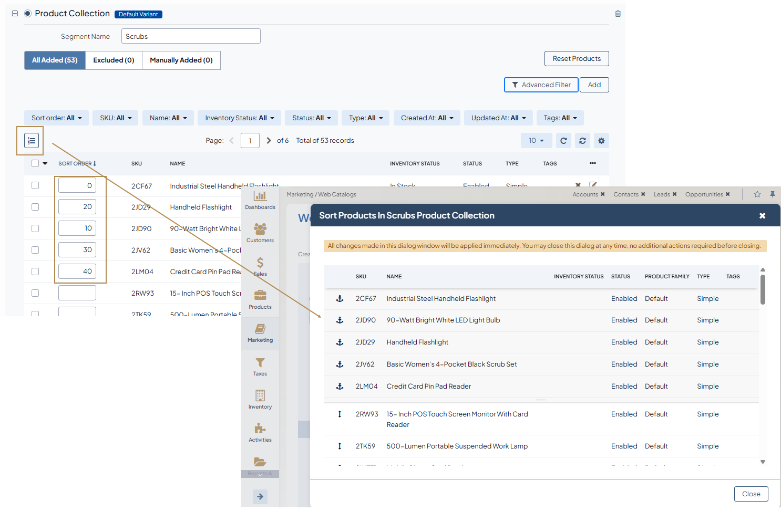Open Dashboards in the sidebar
Viewport: 781px width, 532px height.
pos(260,200)
